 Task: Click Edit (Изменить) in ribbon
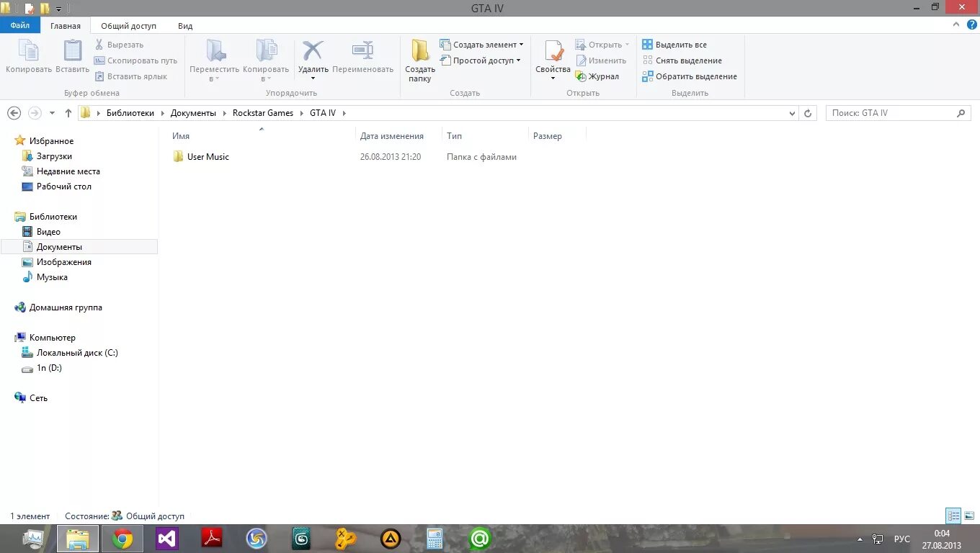600,60
